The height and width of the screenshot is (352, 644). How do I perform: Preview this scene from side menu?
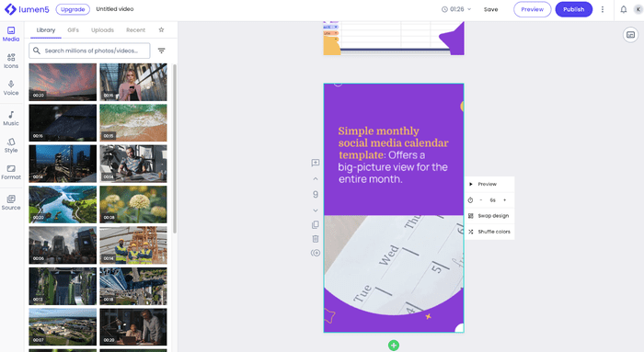489,184
